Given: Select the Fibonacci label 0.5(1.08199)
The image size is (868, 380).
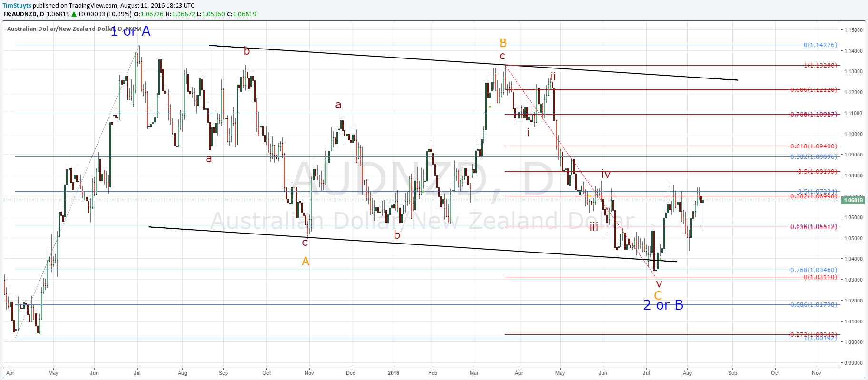Looking at the screenshot, I should [818, 171].
